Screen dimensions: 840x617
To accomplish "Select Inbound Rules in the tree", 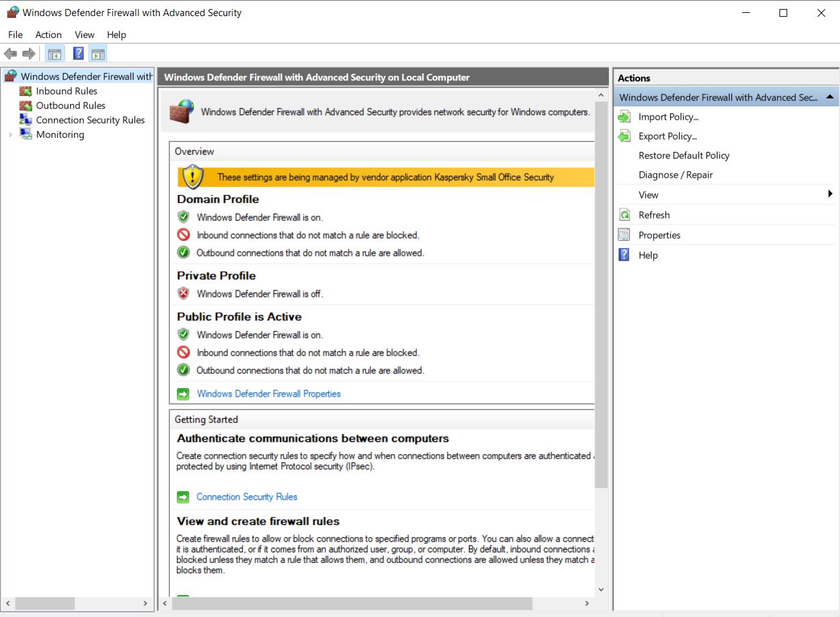I will click(66, 91).
